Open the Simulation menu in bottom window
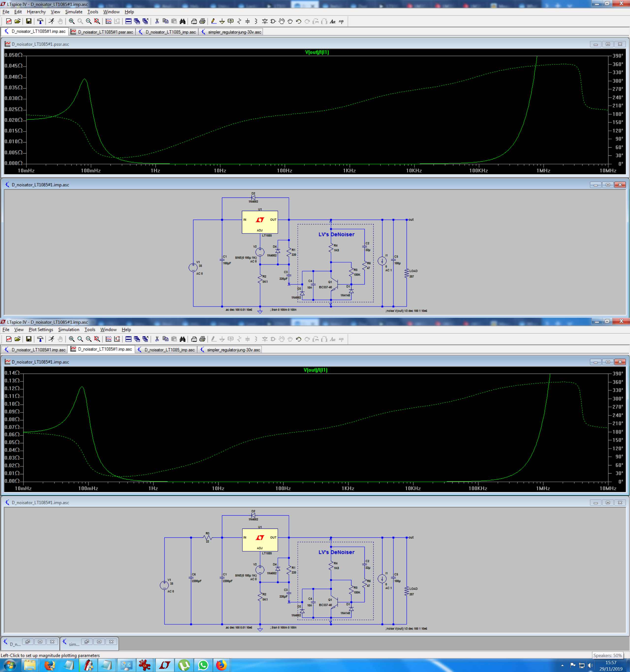 coord(69,330)
